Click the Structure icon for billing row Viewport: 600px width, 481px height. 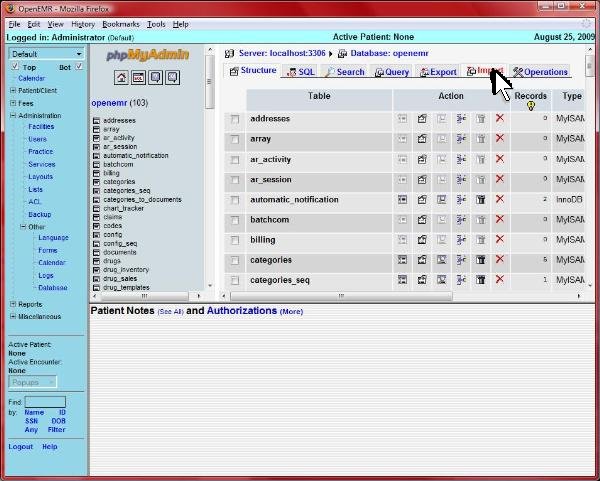click(422, 240)
